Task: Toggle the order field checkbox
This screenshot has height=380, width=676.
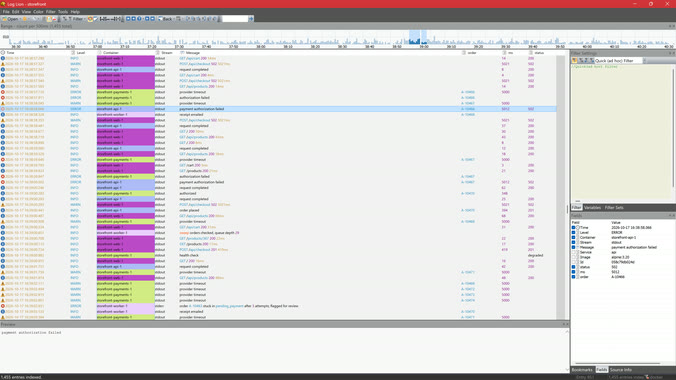Action: pos(573,277)
